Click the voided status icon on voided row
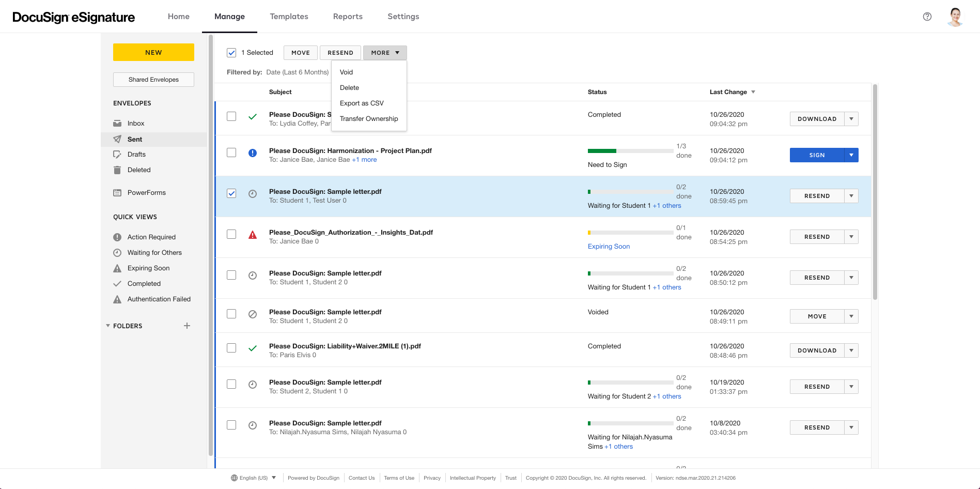This screenshot has width=980, height=489. 253,314
